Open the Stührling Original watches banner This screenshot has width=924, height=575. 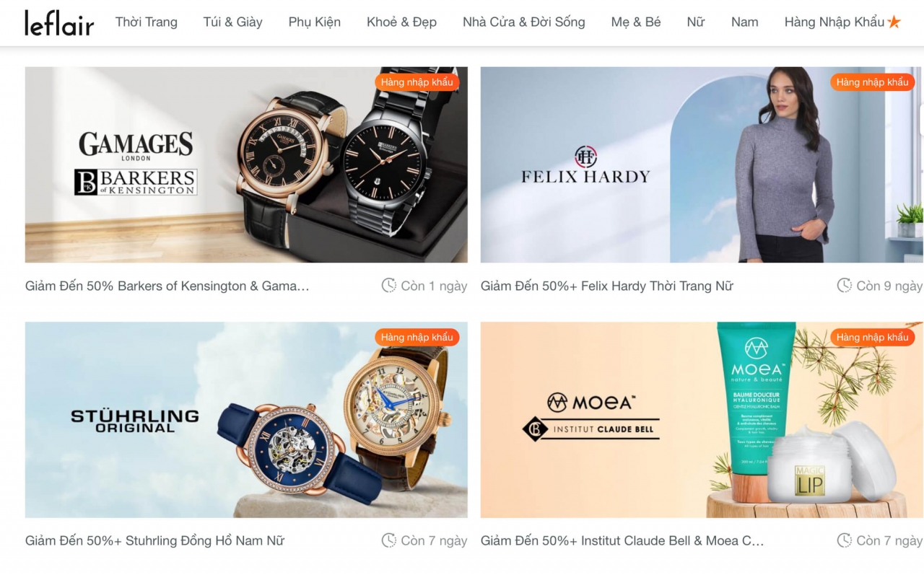[x=246, y=420]
